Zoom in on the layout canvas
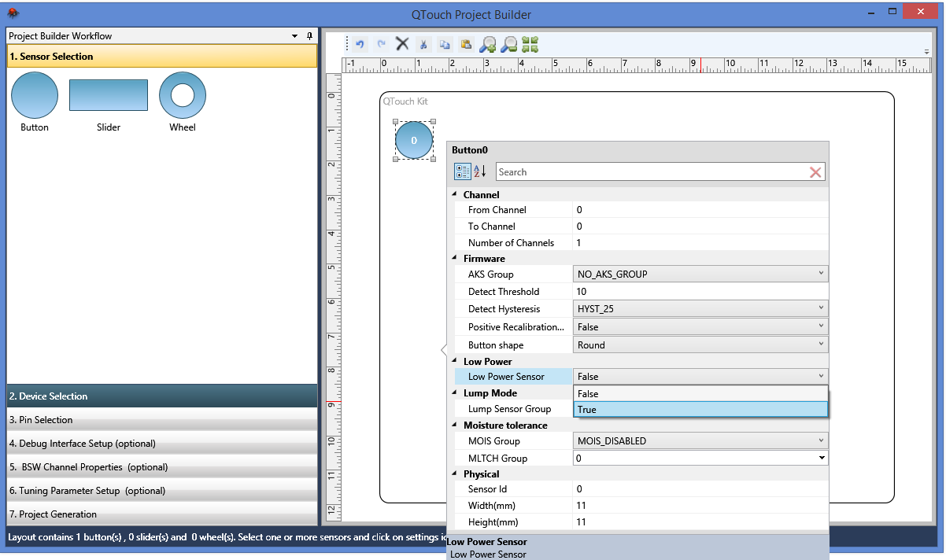 [x=488, y=44]
